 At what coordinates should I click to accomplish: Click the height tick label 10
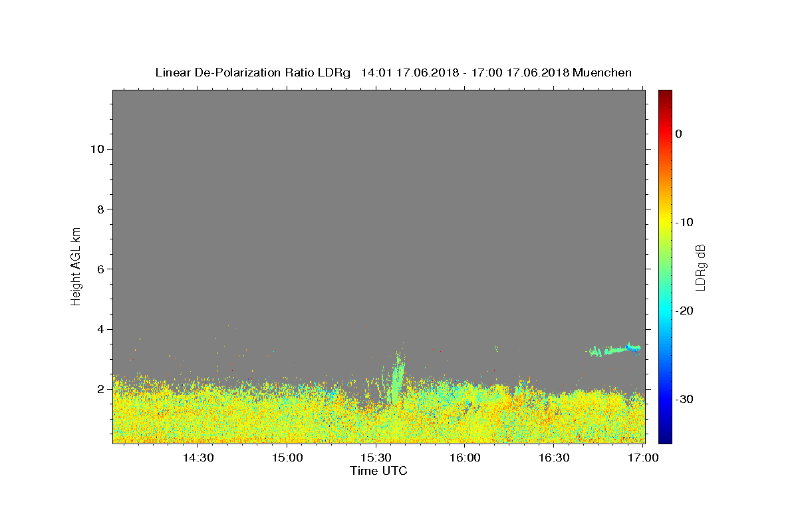click(x=96, y=149)
